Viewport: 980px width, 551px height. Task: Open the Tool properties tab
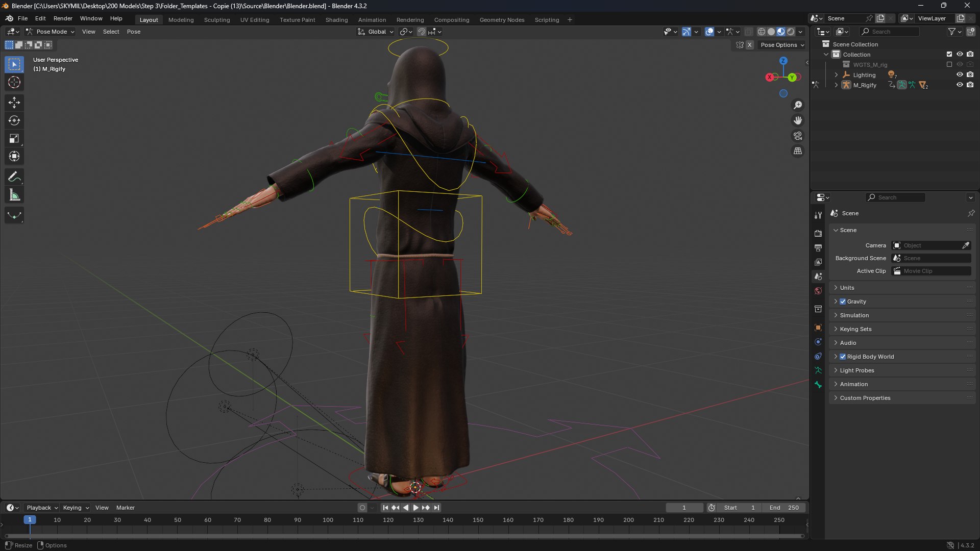(x=818, y=215)
